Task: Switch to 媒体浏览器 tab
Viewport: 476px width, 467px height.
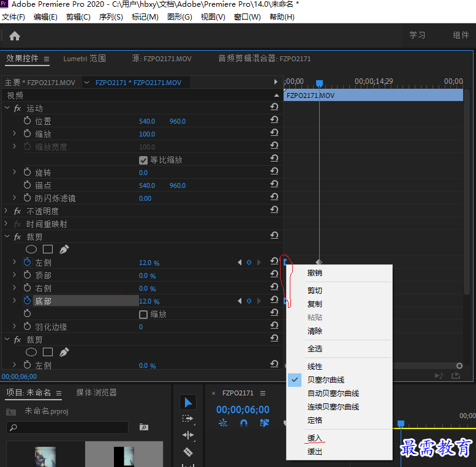Action: tap(97, 393)
